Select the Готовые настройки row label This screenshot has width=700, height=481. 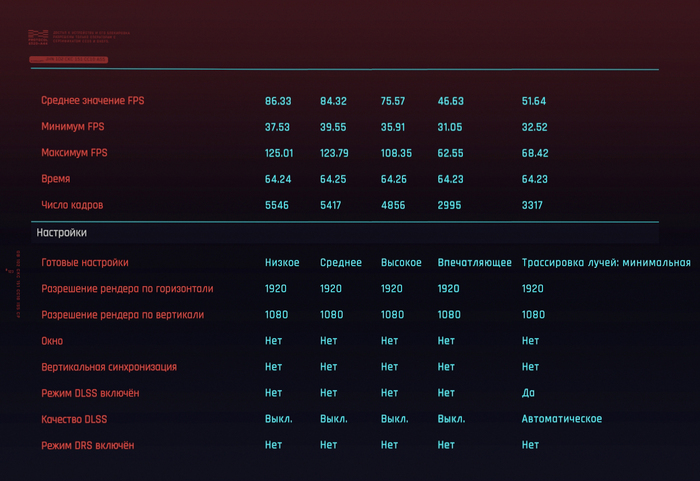tap(85, 263)
